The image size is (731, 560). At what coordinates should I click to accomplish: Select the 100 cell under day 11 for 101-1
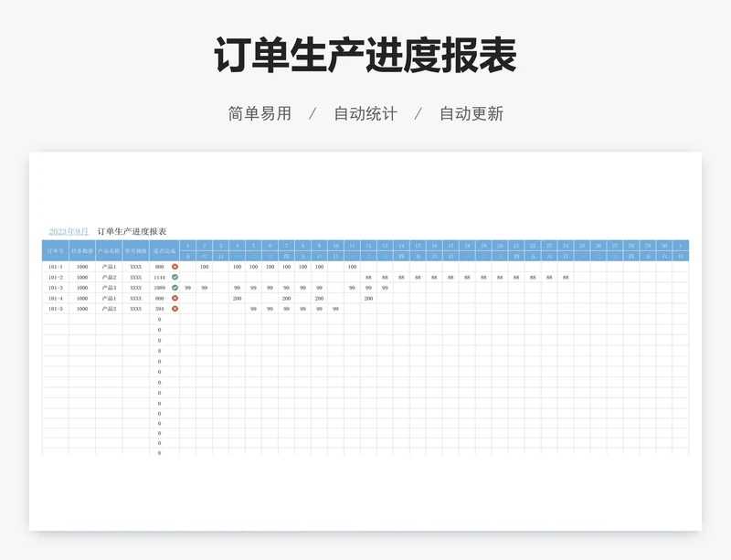pos(352,267)
